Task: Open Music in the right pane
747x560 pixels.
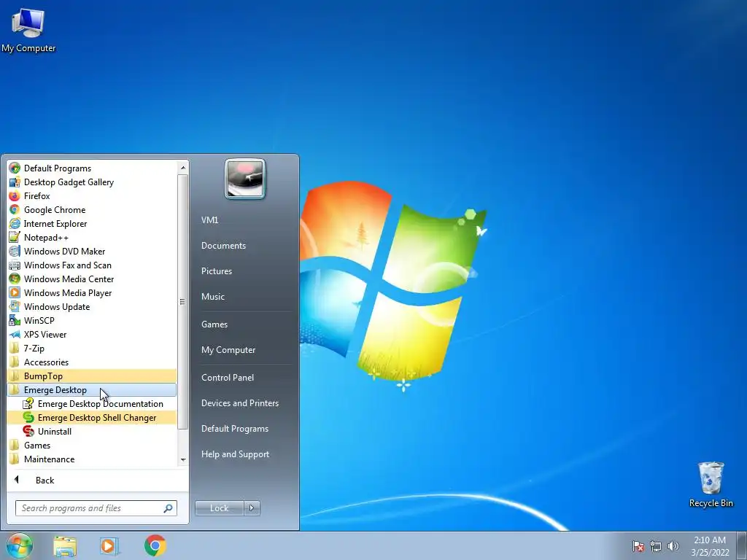Action: click(x=213, y=297)
